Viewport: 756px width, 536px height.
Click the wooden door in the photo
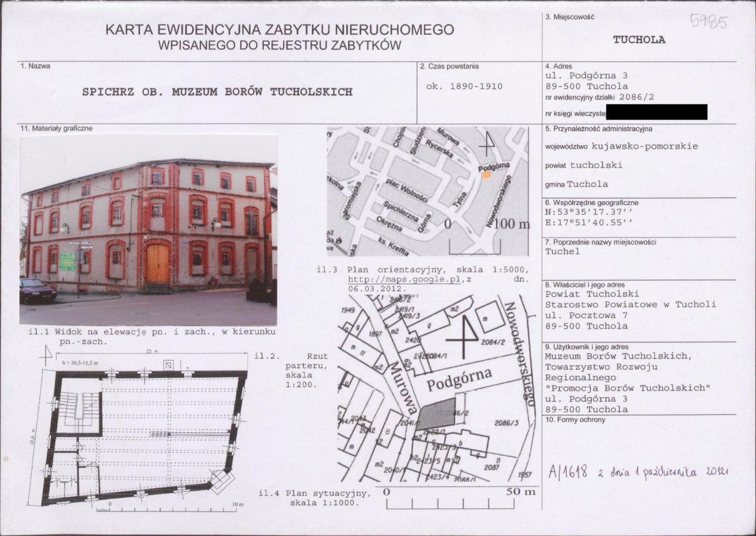(158, 263)
